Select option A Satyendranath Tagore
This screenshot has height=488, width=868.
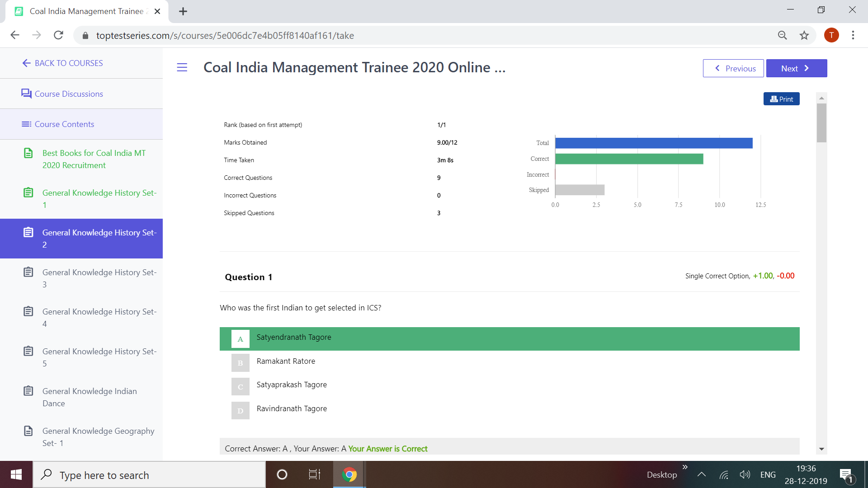(294, 338)
